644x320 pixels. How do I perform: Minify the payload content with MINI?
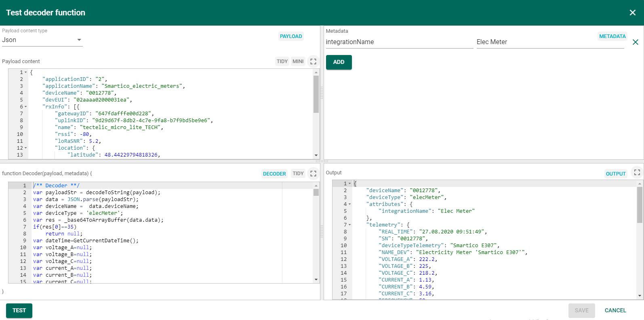298,61
